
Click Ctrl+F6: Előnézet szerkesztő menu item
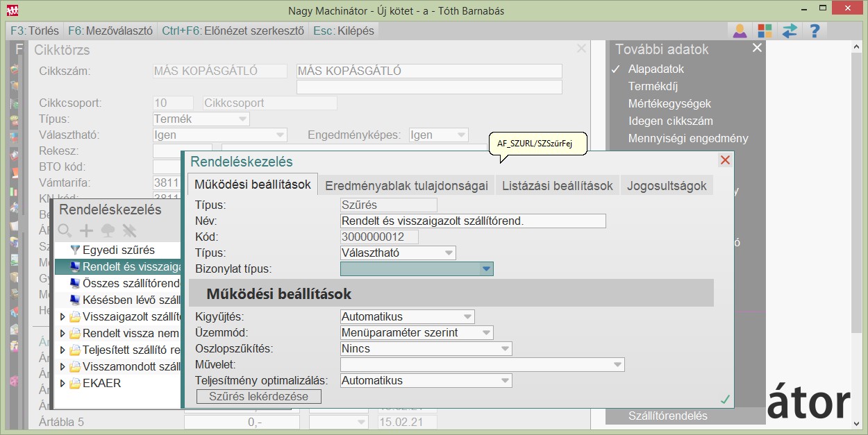click(x=233, y=31)
